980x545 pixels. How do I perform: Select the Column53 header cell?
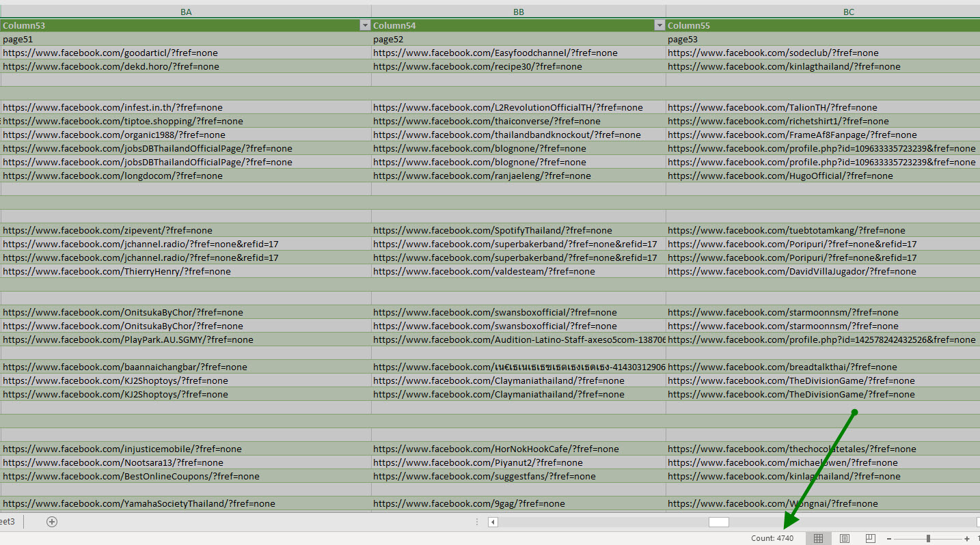coord(186,25)
